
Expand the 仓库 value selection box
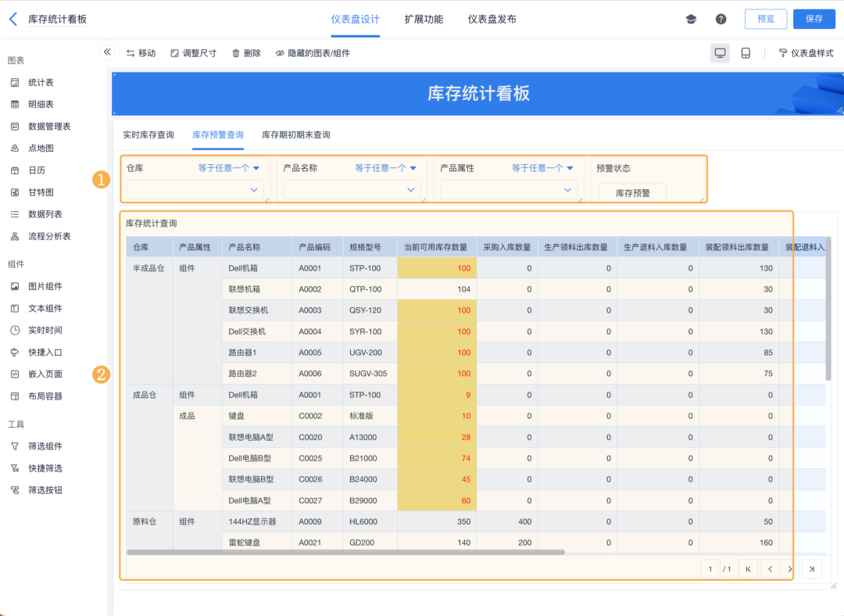[x=195, y=189]
